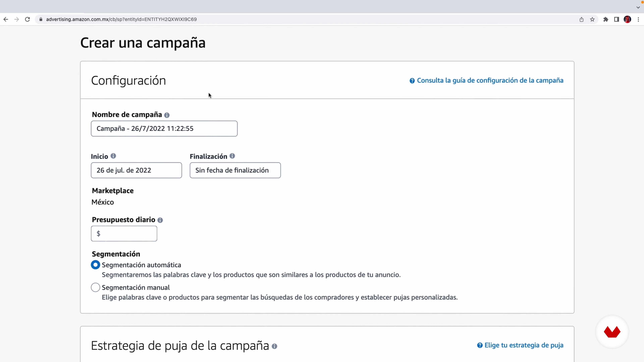Open the Inicio date picker
The width and height of the screenshot is (644, 362).
coord(136,170)
